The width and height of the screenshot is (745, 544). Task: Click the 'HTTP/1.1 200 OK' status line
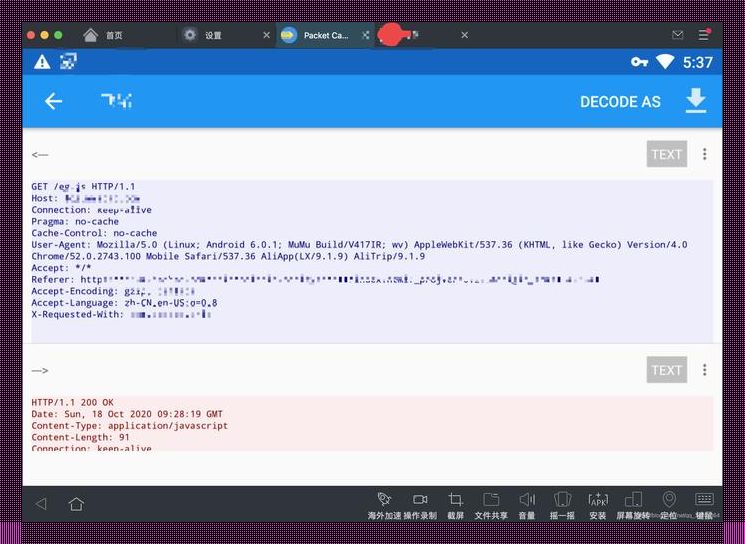point(72,402)
